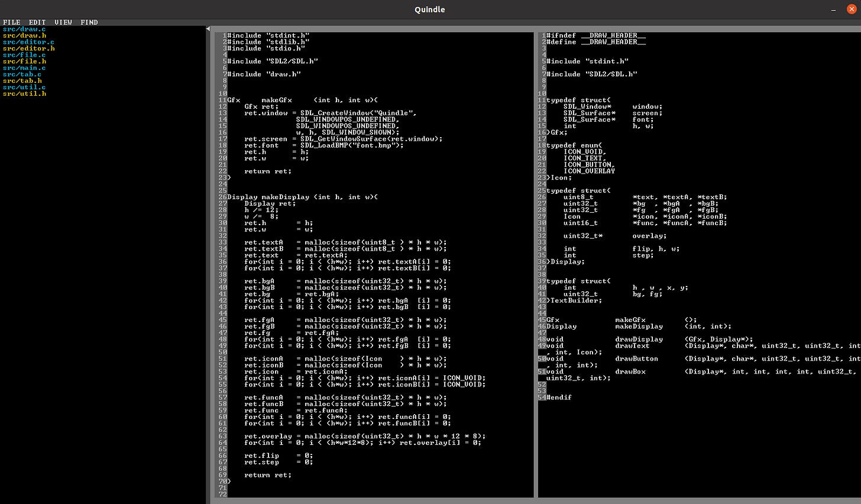
Task: Click the SDL_GetWindowSurface(ret.window) line
Action: (x=344, y=139)
